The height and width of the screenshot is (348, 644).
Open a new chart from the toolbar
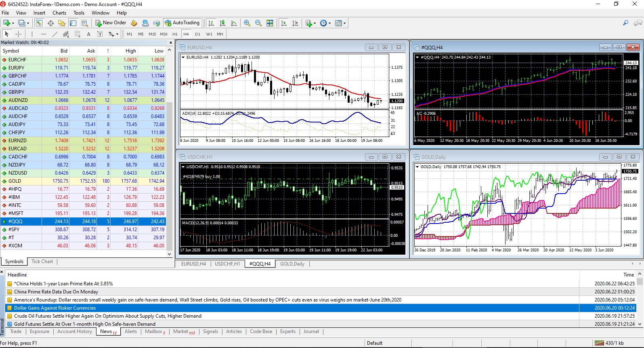coord(7,23)
